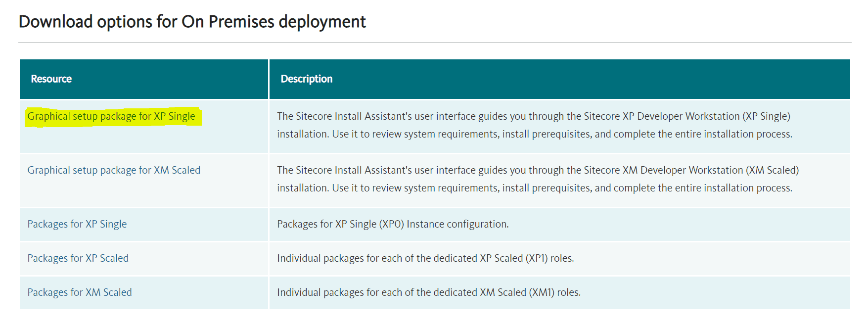The height and width of the screenshot is (328, 868).
Task: Open Graphical setup package for XP Single link
Action: point(111,116)
